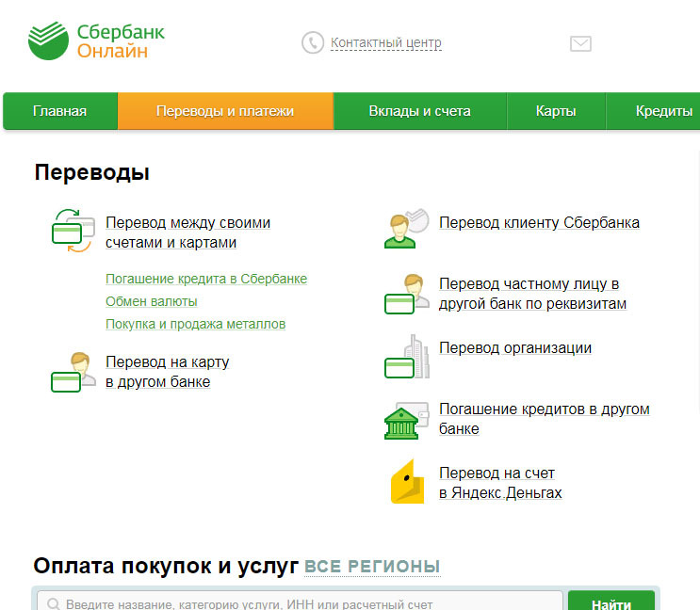The width and height of the screenshot is (700, 610).
Task: Open Покупка и продажа металлов link
Action: coord(196,324)
